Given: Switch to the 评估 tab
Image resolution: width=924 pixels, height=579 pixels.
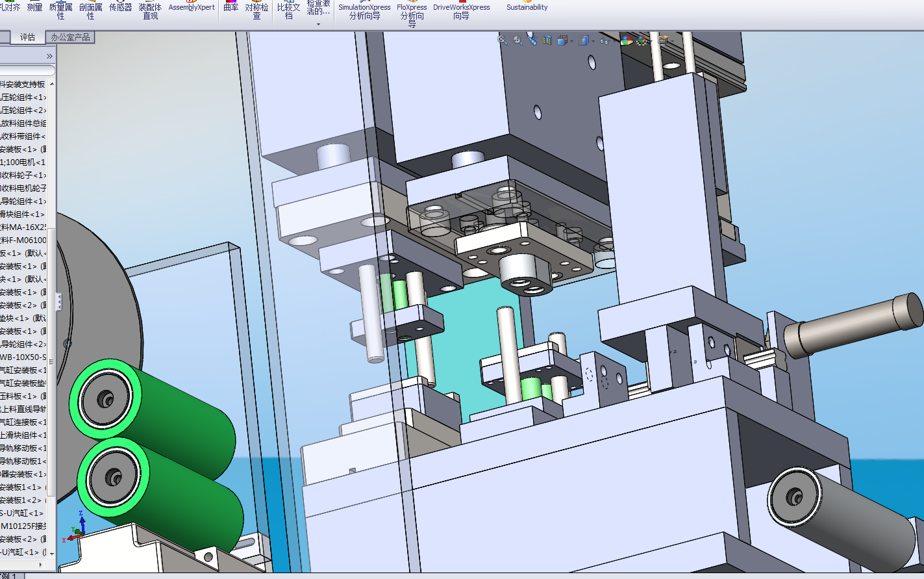Looking at the screenshot, I should [x=27, y=37].
